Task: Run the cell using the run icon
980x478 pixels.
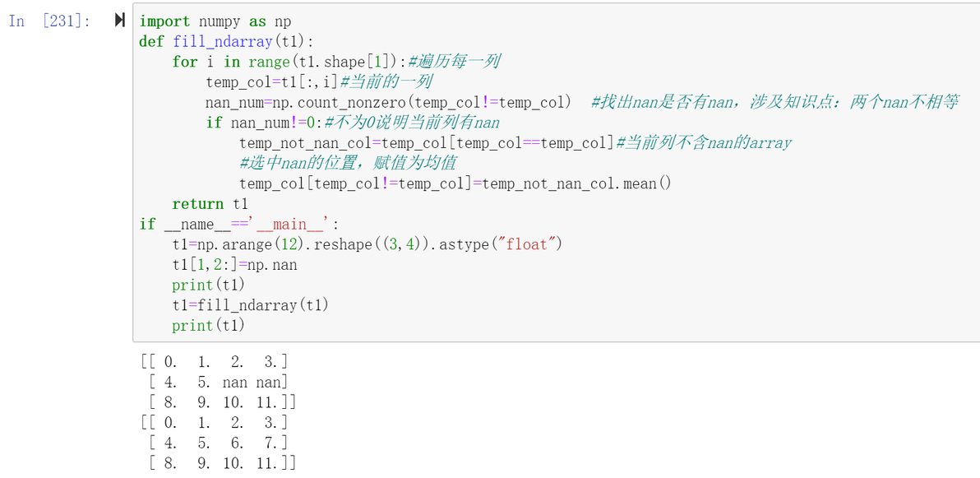Action: (x=120, y=21)
